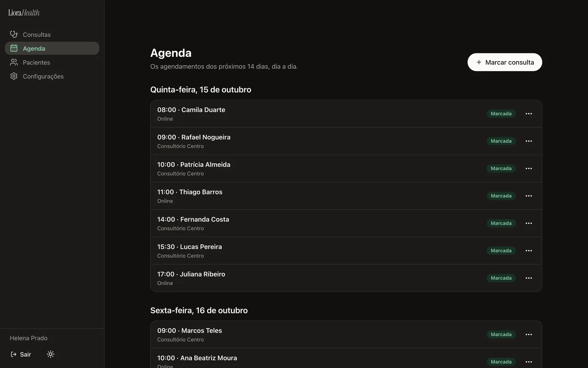
Task: Open options menu for Rafael Nogueira appointment
Action: (529, 141)
